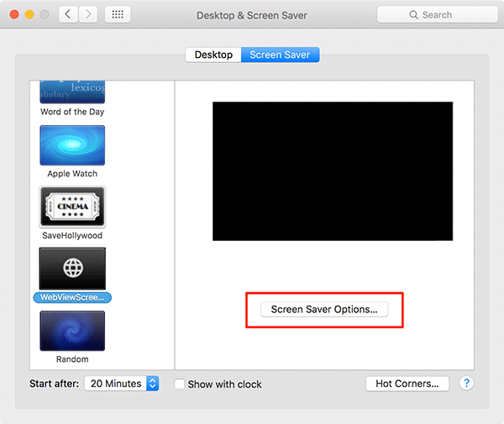The image size is (504, 424).
Task: Click inside the Search field
Action: tap(437, 15)
